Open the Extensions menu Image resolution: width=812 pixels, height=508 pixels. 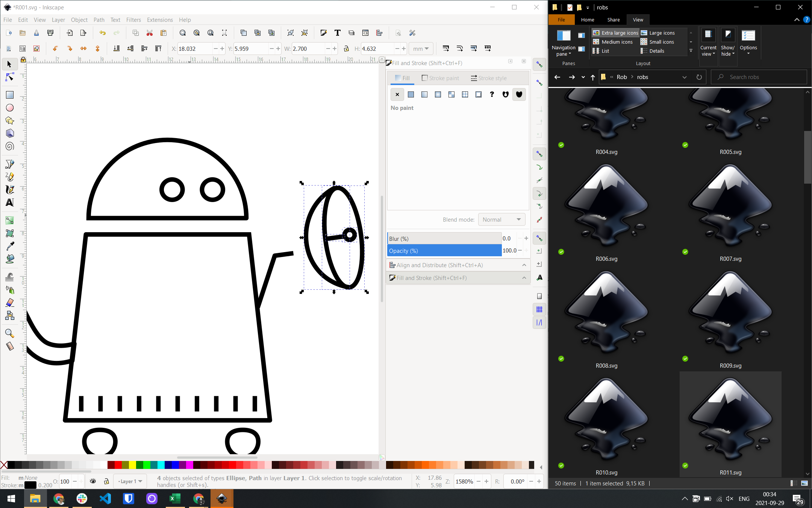pos(160,20)
